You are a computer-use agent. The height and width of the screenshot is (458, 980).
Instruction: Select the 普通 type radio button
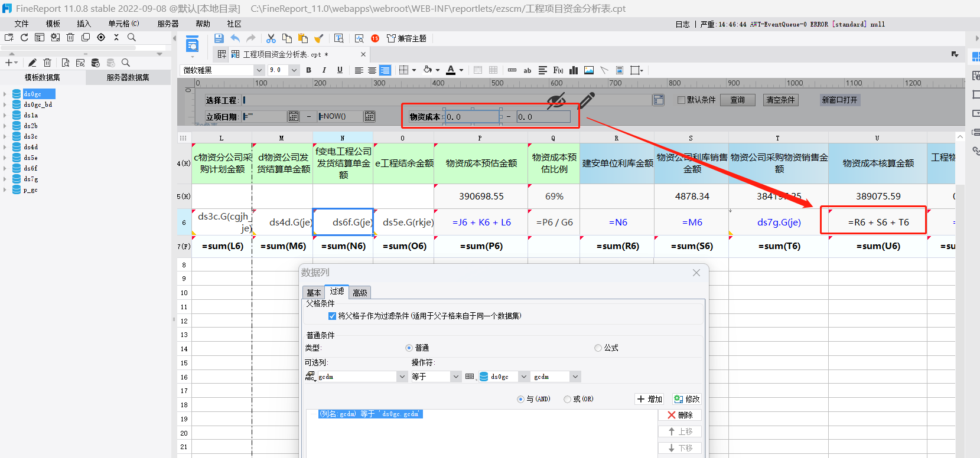tap(409, 348)
